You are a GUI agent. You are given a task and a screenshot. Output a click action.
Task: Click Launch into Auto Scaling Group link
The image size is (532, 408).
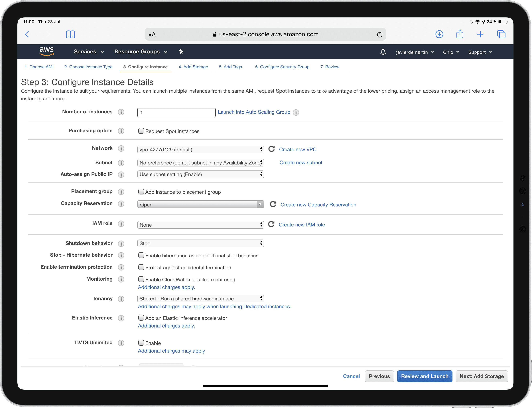click(x=254, y=112)
